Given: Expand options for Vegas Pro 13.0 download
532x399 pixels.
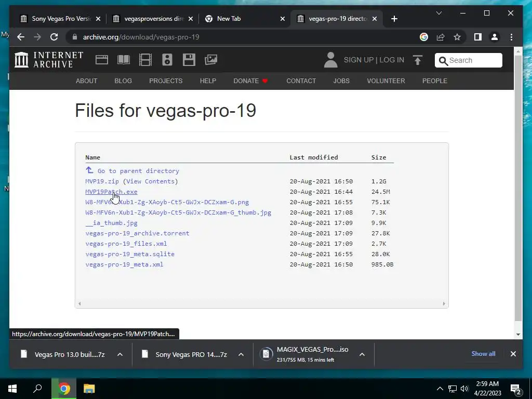Looking at the screenshot, I should (120, 354).
